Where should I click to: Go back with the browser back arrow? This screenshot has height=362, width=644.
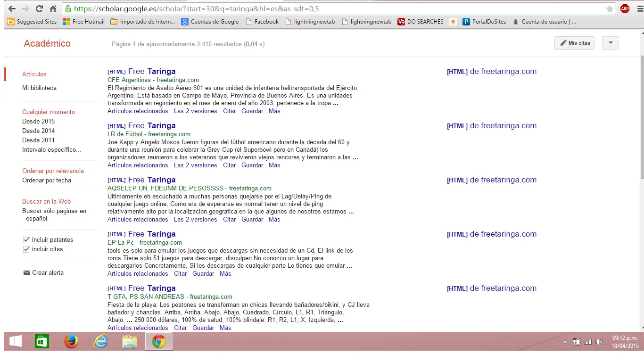coord(12,9)
